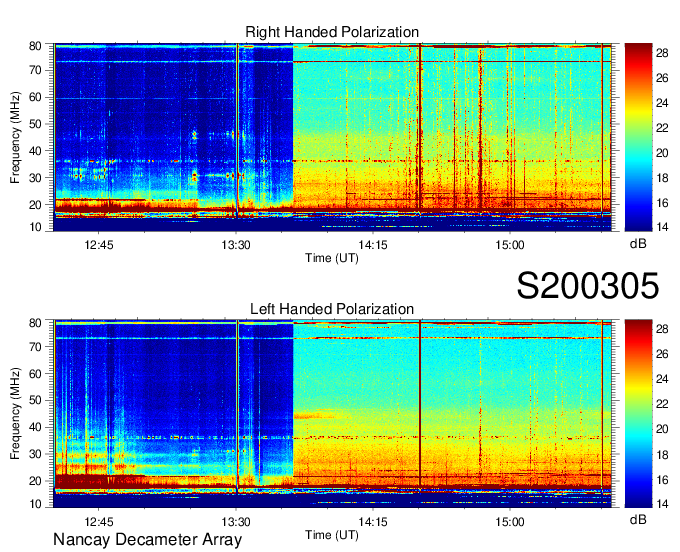Click the "Left Handed Polarization" plot title
680x552 pixels.
pos(332,309)
